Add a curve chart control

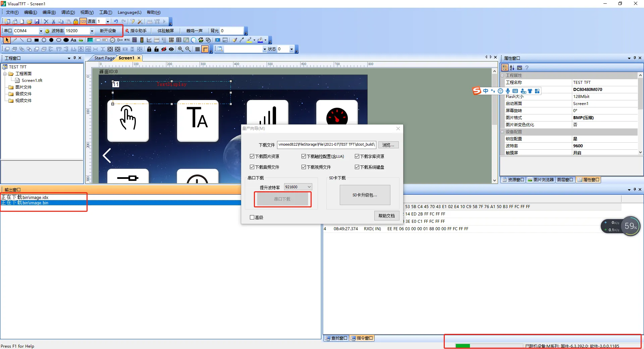(x=149, y=40)
